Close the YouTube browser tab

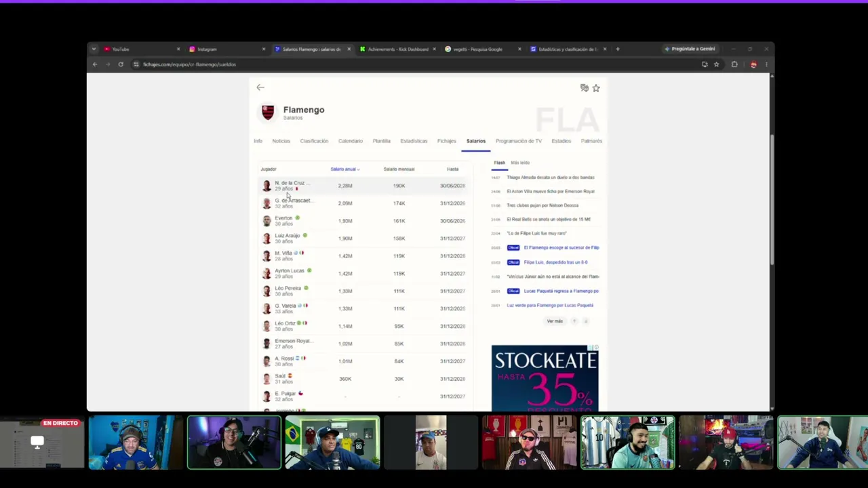pyautogui.click(x=178, y=49)
